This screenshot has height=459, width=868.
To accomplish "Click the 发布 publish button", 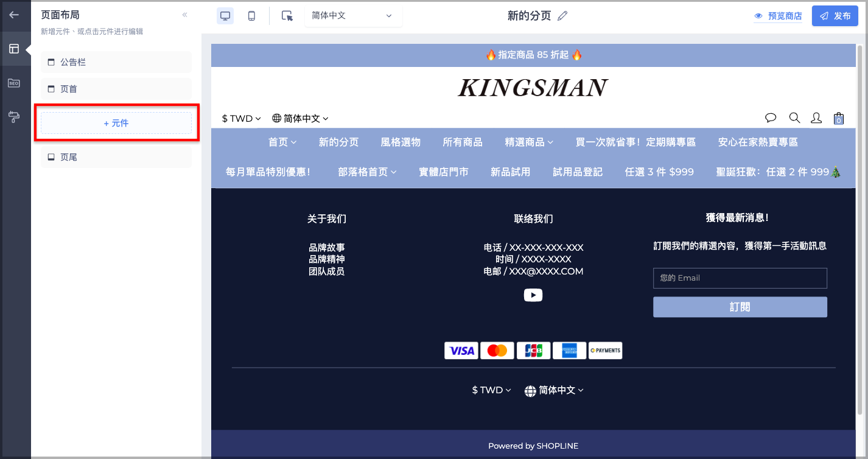I will coord(835,16).
